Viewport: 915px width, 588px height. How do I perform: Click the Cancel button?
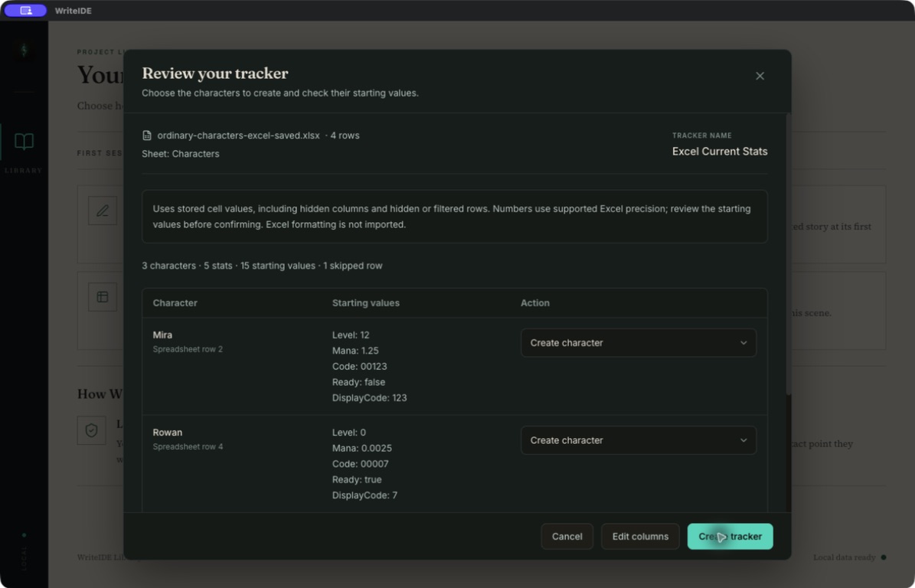click(567, 537)
